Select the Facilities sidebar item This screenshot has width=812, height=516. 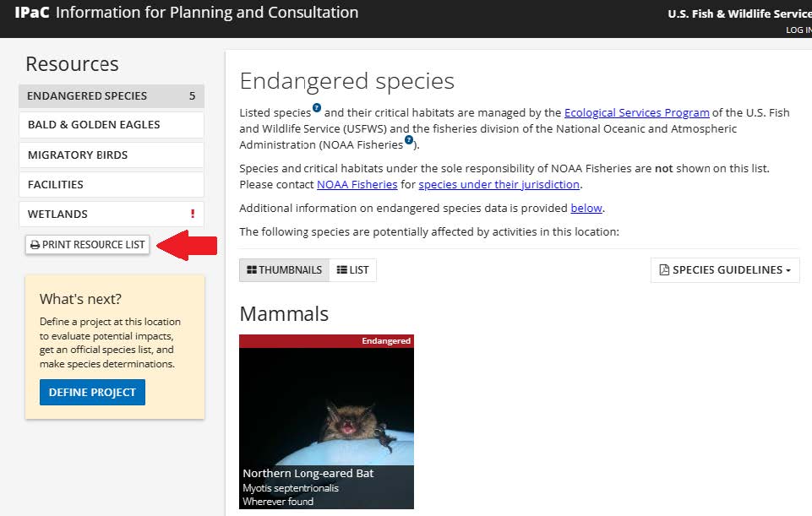[x=111, y=185]
